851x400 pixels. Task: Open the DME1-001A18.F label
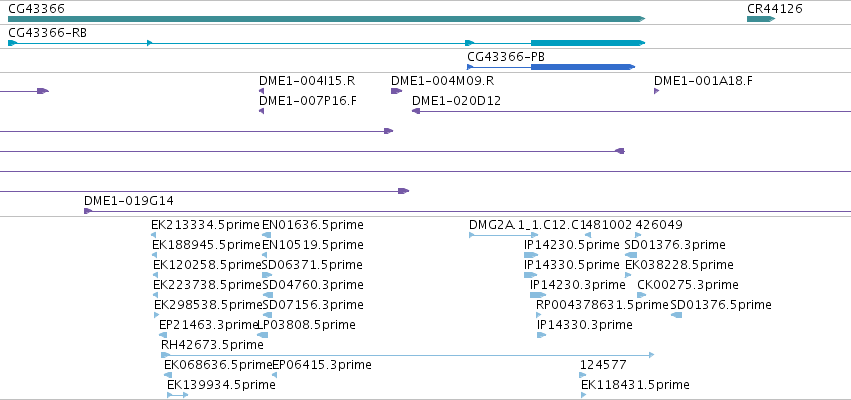[x=703, y=81]
